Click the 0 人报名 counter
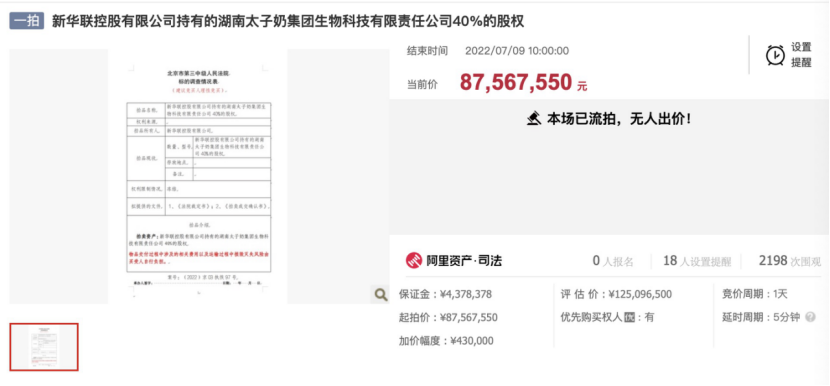The height and width of the screenshot is (386, 830). click(613, 261)
